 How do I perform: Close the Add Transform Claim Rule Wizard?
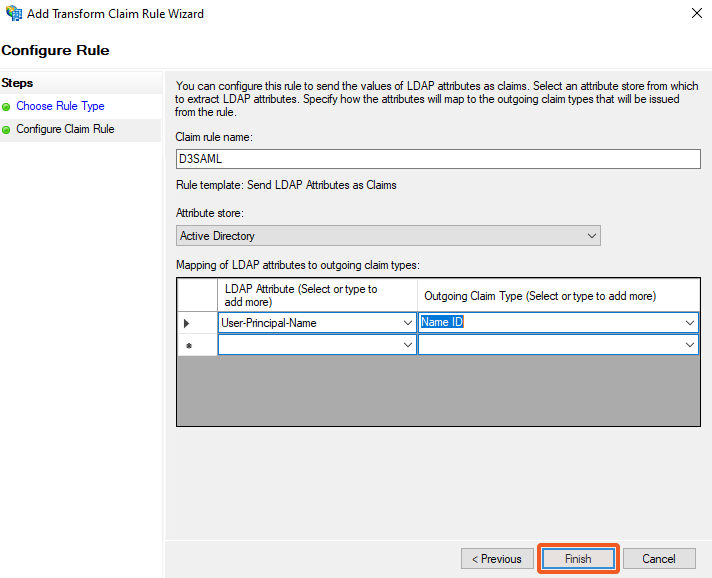[695, 14]
